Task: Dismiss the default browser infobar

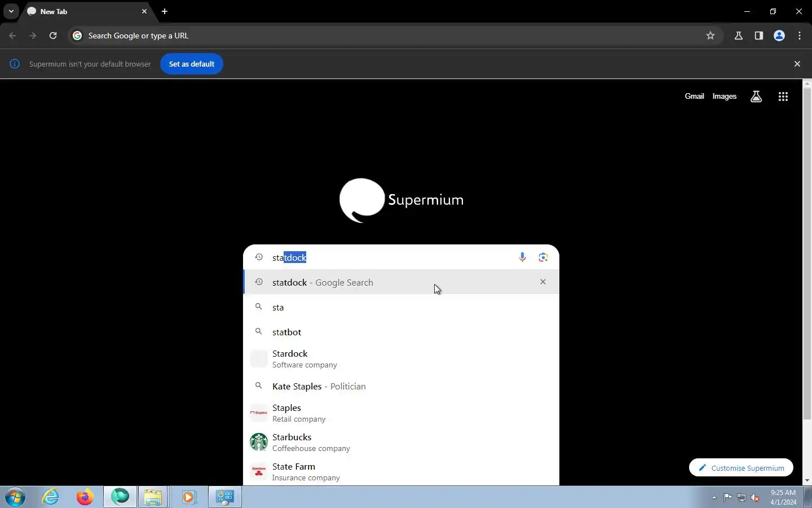Action: 797,64
